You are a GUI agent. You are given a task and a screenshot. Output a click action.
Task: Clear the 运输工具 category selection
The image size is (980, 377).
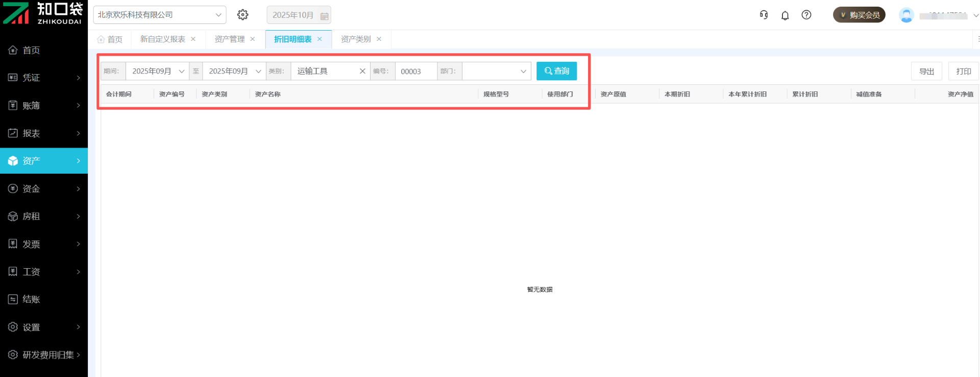point(362,71)
